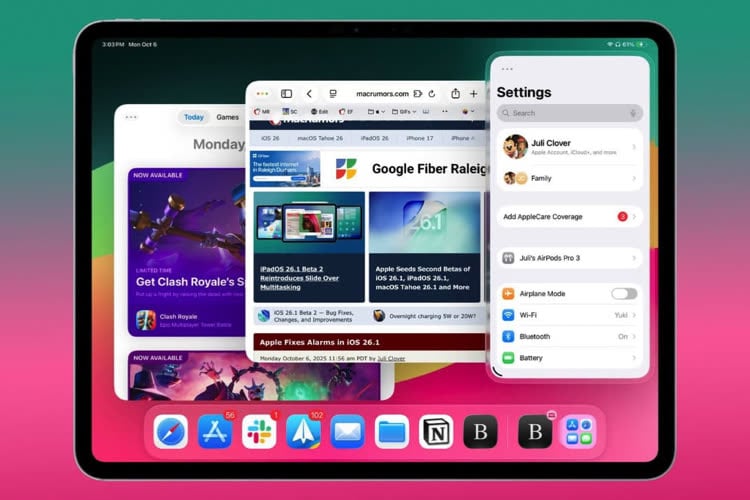Select the iPadOS 26 navigation tab
The height and width of the screenshot is (500, 750).
pos(374,138)
